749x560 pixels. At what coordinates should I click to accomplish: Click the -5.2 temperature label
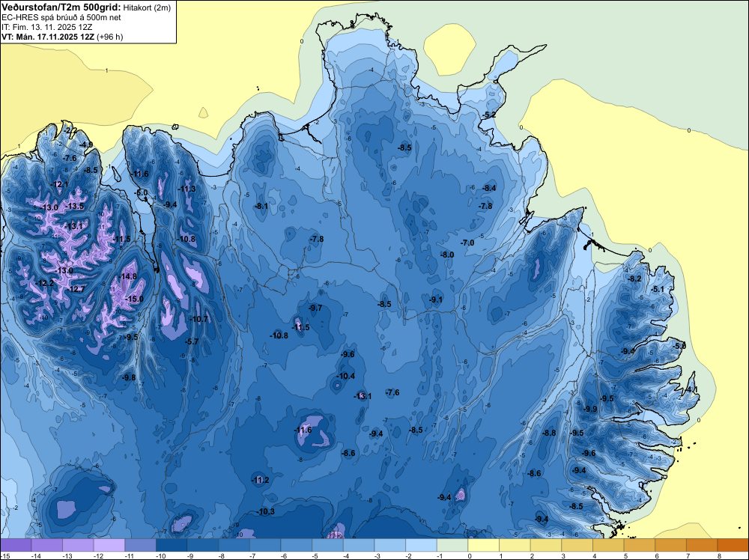(x=488, y=115)
